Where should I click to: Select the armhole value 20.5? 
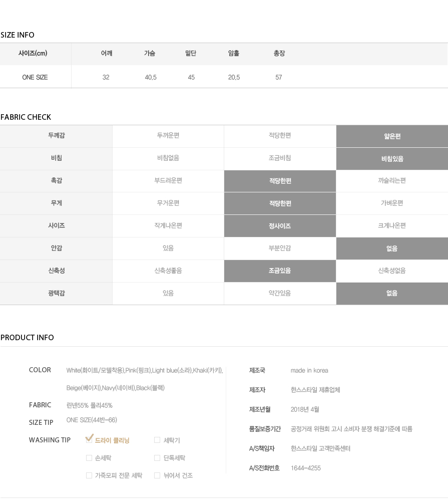point(234,77)
